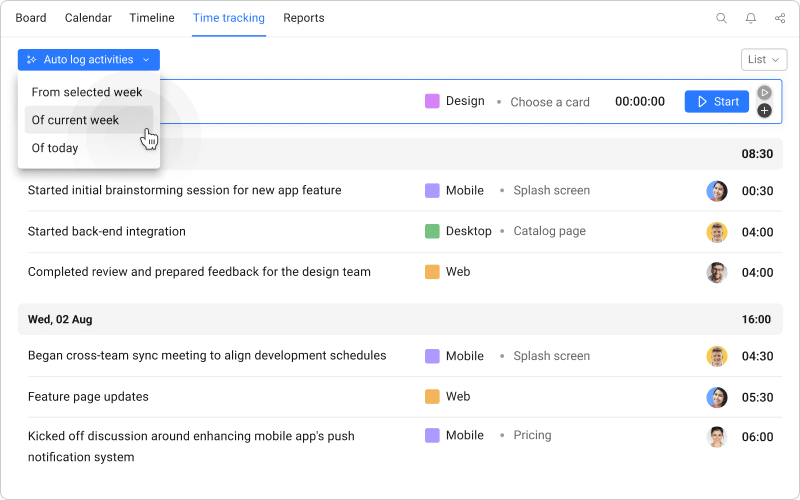Collapse the Auto log activities dropdown chevron
This screenshot has height=500, width=800.
[x=146, y=60]
